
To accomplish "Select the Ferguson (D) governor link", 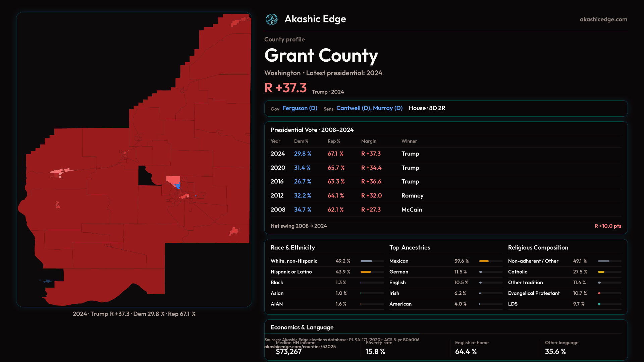I will click(300, 108).
